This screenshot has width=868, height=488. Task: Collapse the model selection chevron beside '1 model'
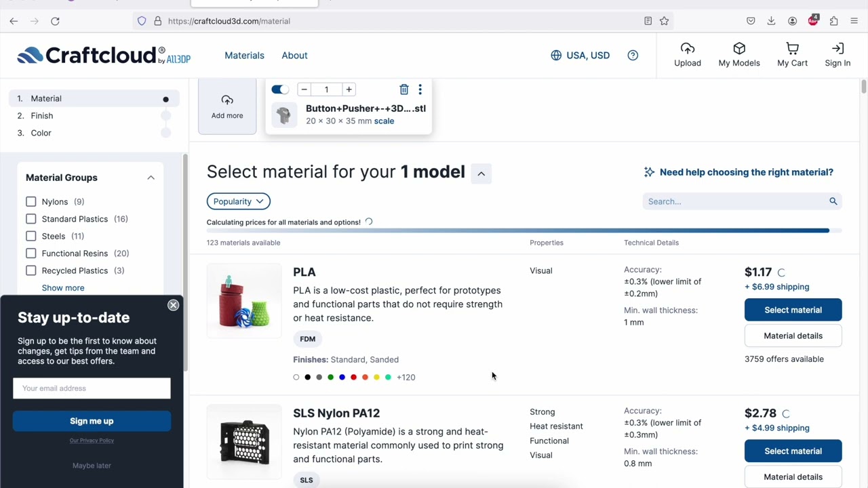481,173
